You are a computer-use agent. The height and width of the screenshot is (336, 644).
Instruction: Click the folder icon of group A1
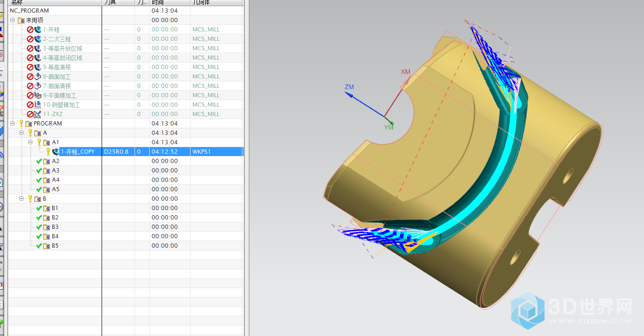[47, 142]
